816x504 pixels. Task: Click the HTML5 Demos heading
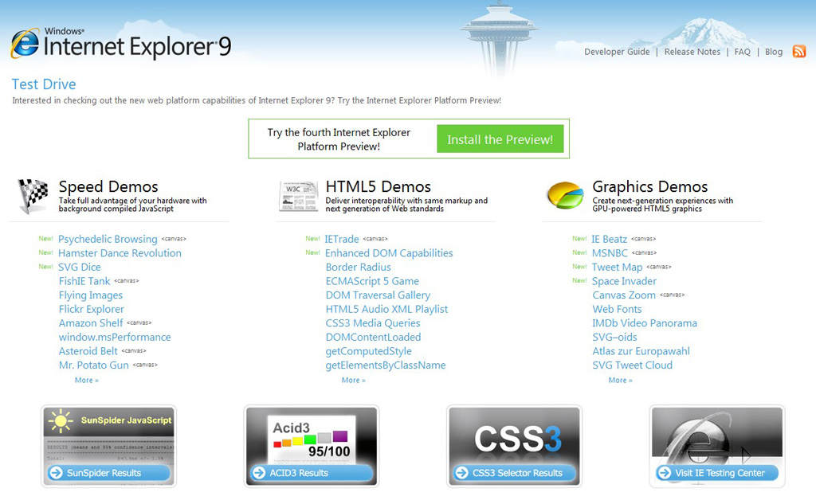pyautogui.click(x=379, y=186)
